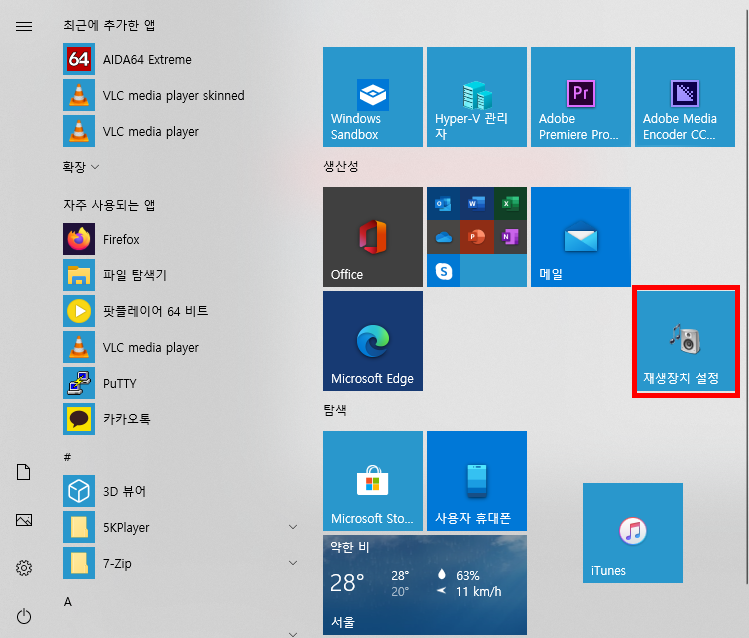Launch the iTunes tile

tap(632, 533)
